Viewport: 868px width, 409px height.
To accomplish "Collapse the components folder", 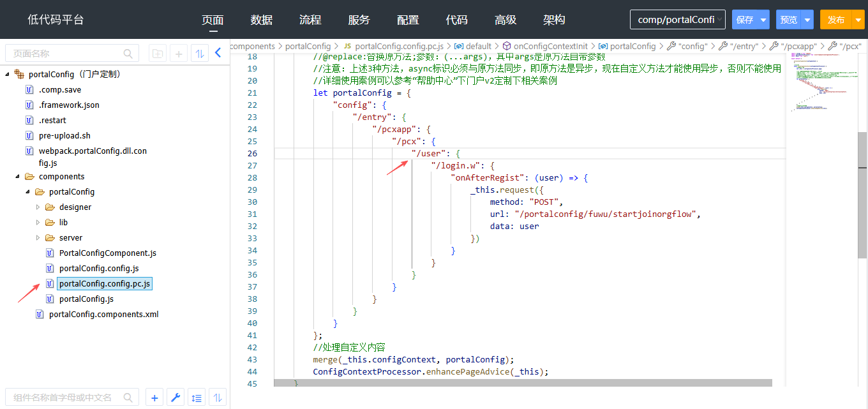I will coord(18,177).
